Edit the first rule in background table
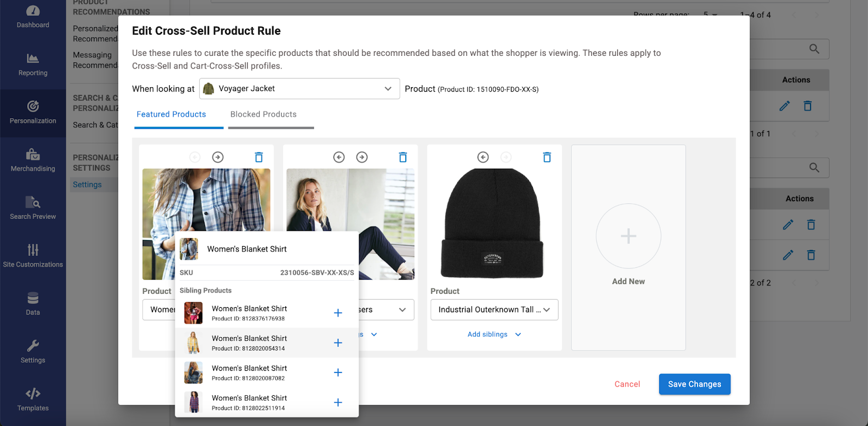 click(x=784, y=106)
